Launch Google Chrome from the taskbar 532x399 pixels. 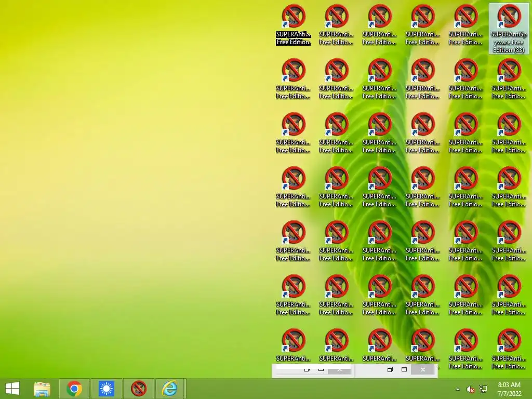point(74,389)
